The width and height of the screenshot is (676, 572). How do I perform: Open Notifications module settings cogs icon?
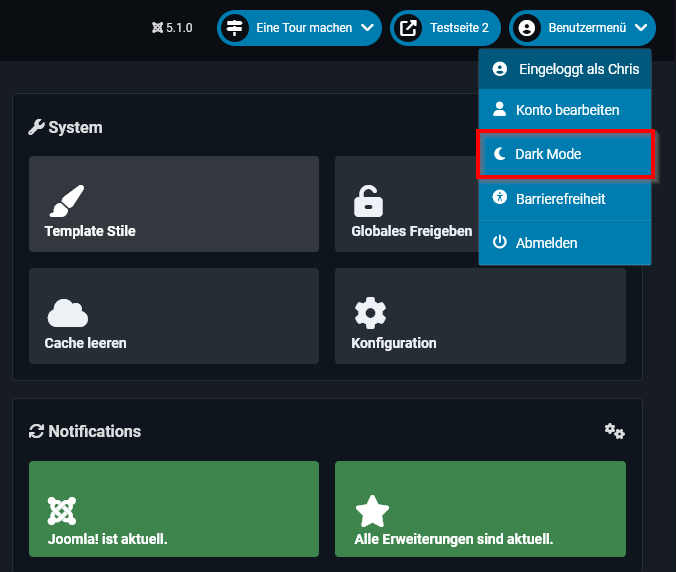pos(614,431)
